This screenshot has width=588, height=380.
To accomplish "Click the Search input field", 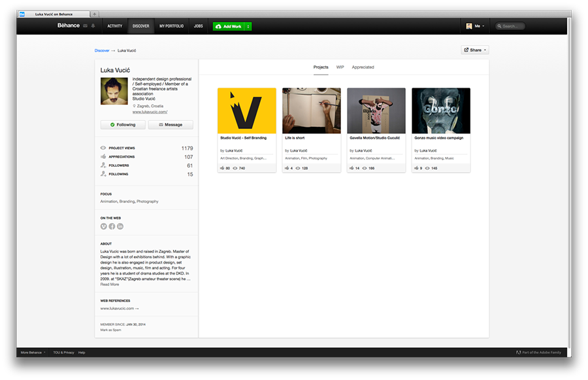I will coord(510,26).
